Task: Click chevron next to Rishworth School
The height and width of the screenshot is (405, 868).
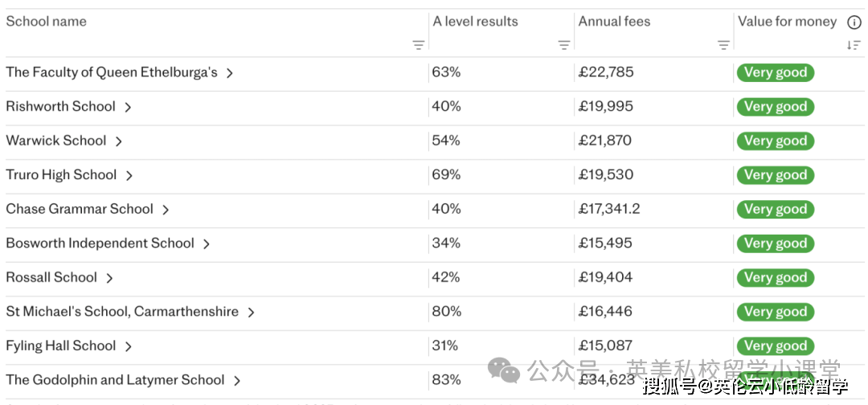Action: [128, 107]
